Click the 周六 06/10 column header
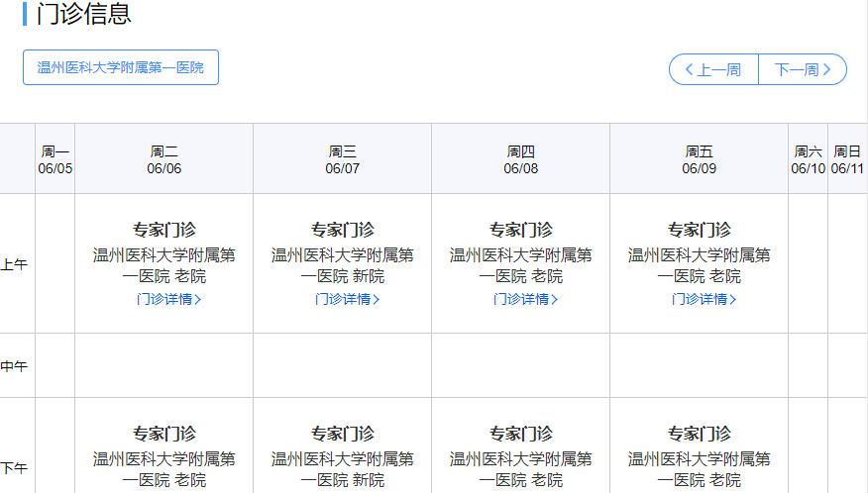 point(809,159)
